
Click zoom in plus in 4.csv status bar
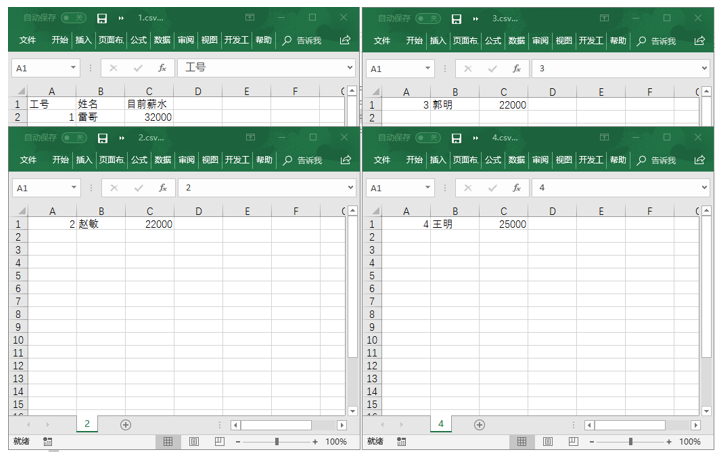pyautogui.click(x=669, y=442)
